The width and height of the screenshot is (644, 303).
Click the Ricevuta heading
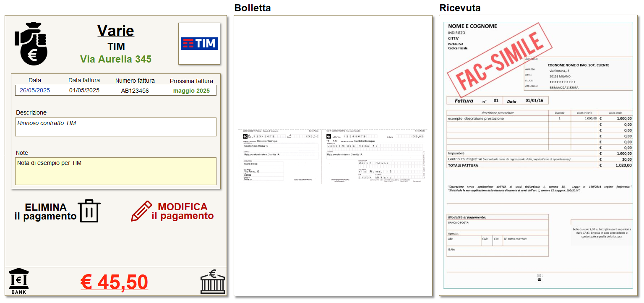tap(460, 8)
